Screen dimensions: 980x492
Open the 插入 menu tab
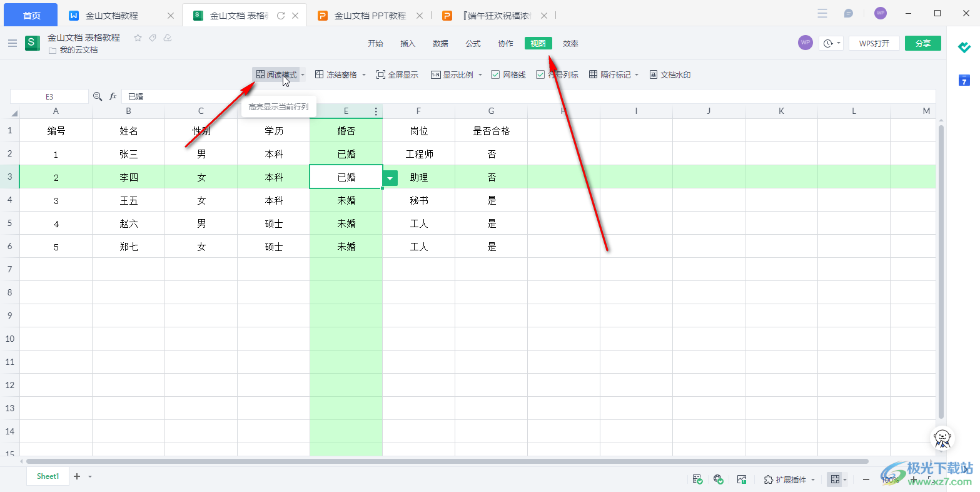coord(408,43)
